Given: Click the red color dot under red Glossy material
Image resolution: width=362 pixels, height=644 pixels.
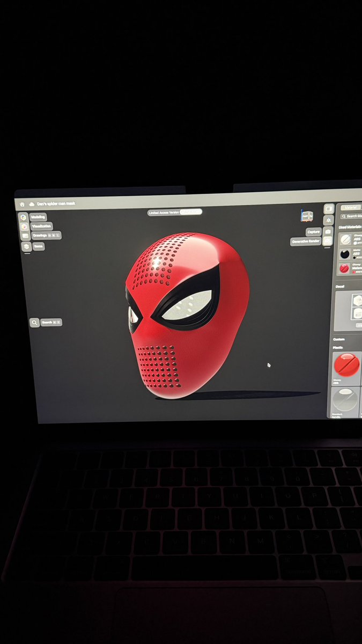Looking at the screenshot, I should pyautogui.click(x=354, y=272).
